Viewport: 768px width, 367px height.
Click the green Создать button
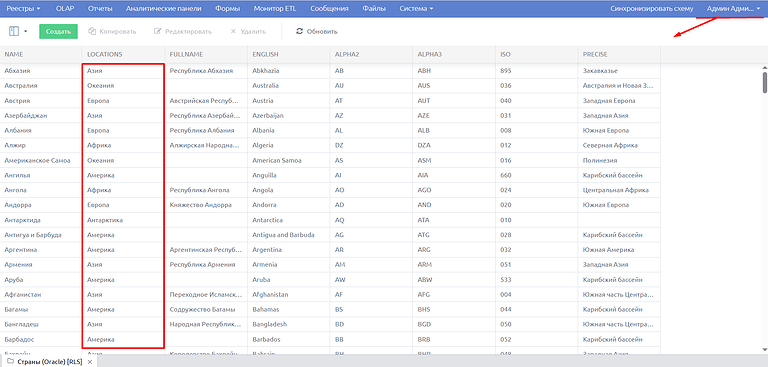[x=58, y=31]
